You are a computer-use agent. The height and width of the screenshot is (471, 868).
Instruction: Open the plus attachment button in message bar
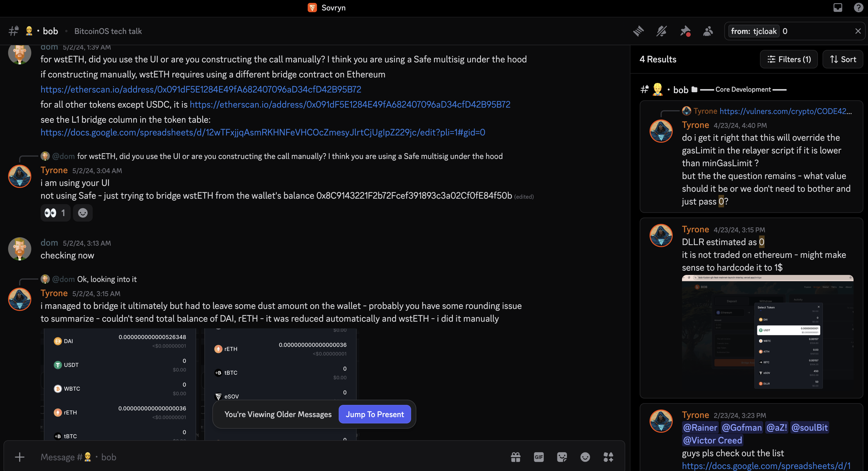point(19,457)
